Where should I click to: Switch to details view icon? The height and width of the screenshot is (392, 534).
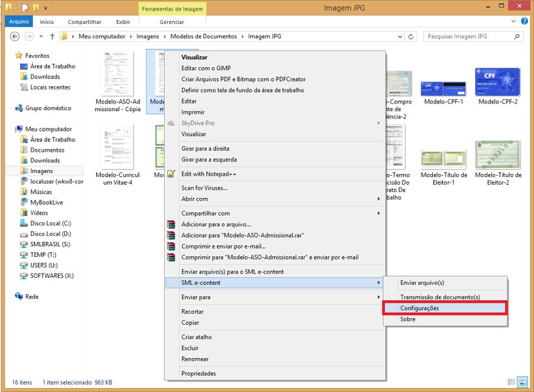coord(511,383)
